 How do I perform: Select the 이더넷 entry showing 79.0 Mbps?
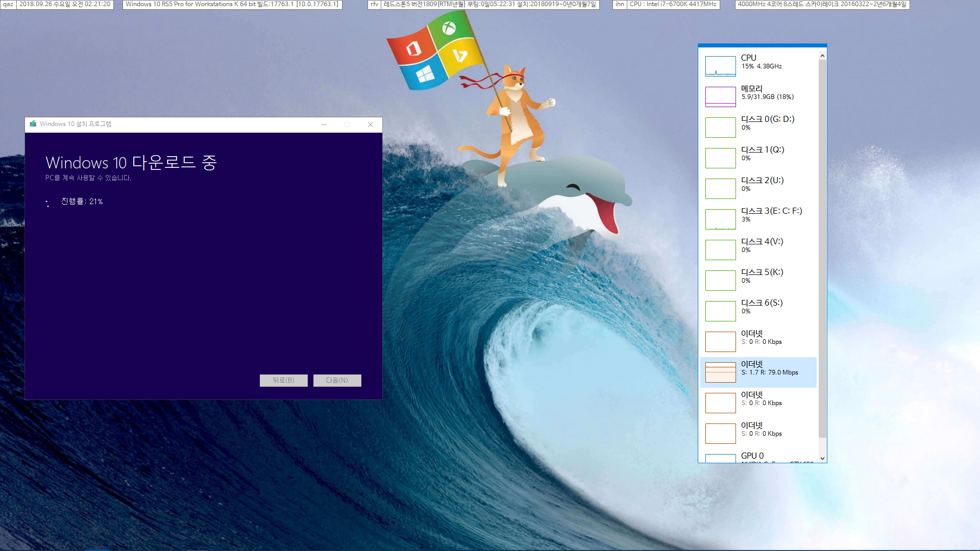(759, 372)
